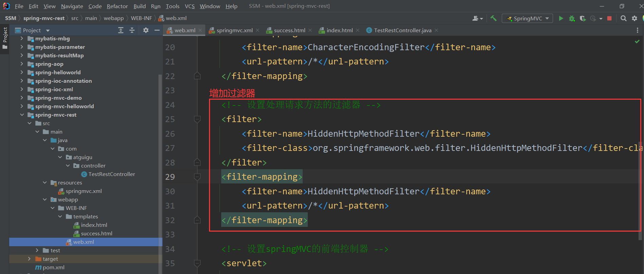The height and width of the screenshot is (274, 644).
Task: Open the Refactor menu
Action: click(117, 6)
